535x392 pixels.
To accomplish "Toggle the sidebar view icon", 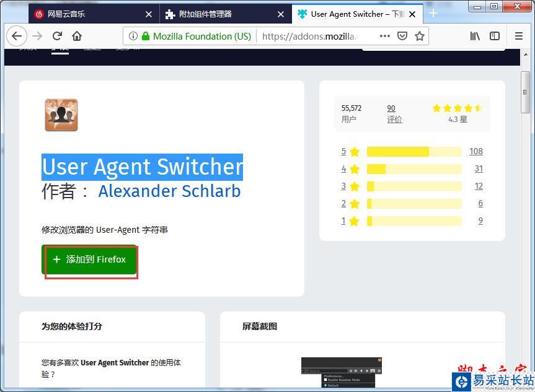I will (495, 36).
